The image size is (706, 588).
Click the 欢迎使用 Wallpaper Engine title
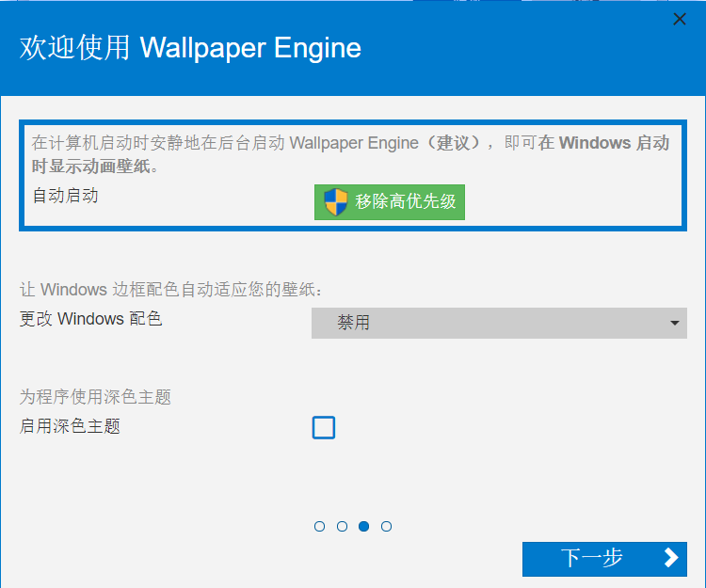click(x=190, y=48)
